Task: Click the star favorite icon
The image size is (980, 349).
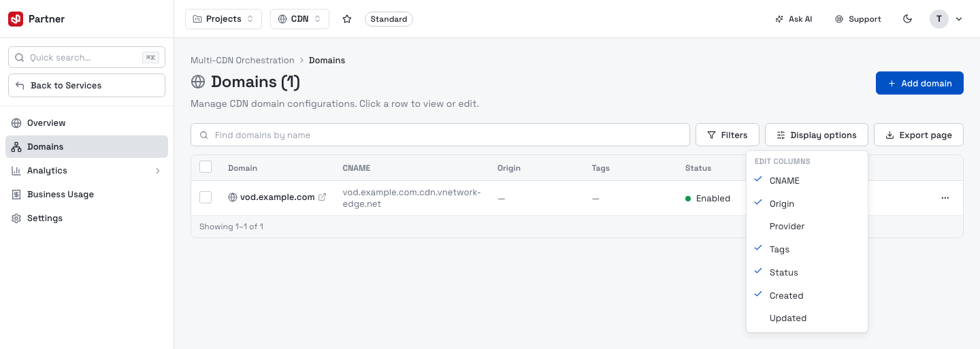Action: coord(347,19)
